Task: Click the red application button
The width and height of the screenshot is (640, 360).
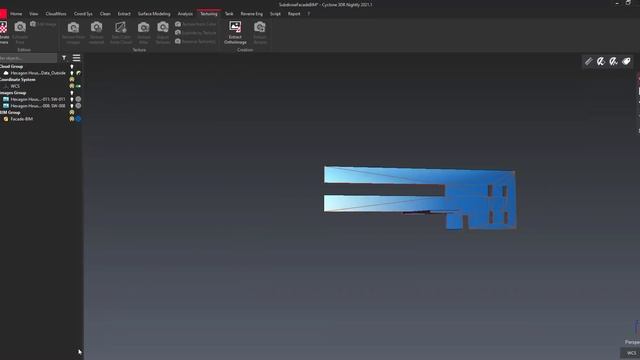Action: [3, 13]
